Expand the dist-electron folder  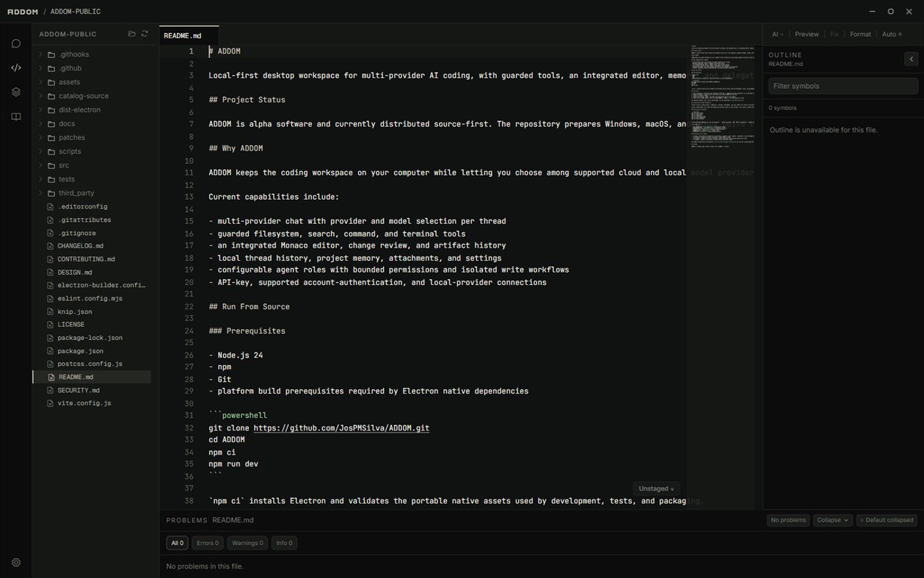tap(40, 109)
